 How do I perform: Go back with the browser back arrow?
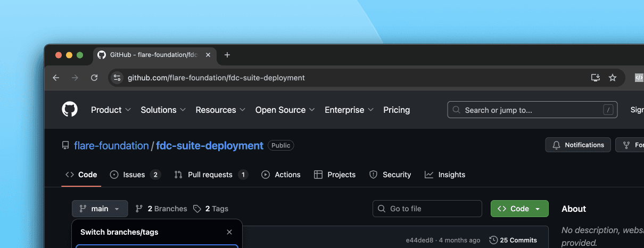click(56, 78)
